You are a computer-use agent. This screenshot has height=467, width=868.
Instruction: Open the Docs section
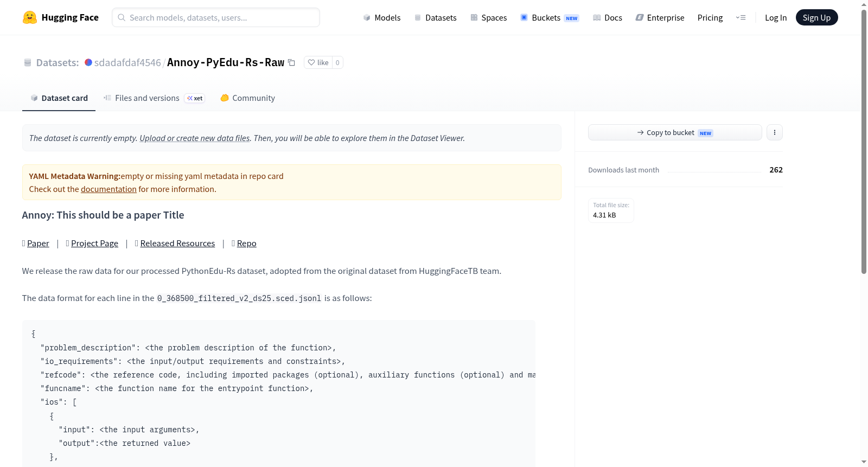[608, 17]
